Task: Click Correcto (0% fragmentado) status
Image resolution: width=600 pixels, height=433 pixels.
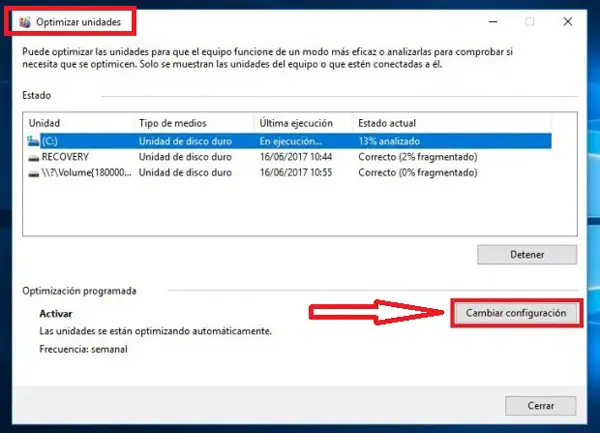Action: click(418, 173)
